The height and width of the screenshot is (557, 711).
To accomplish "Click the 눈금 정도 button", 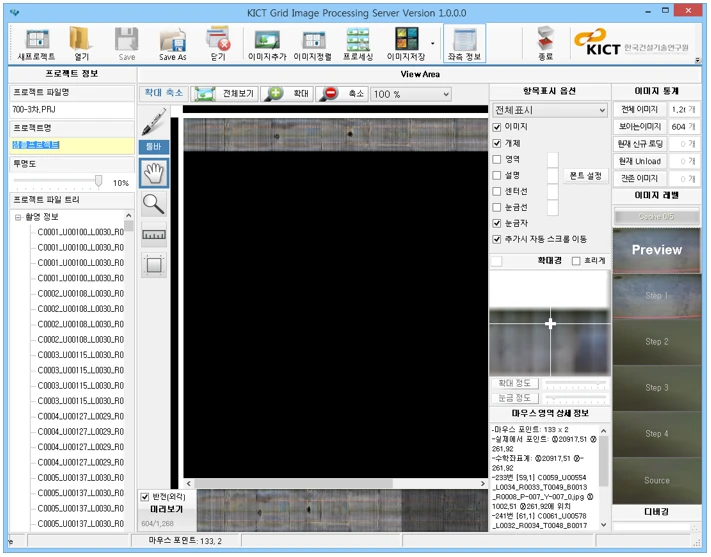I will pos(515,398).
